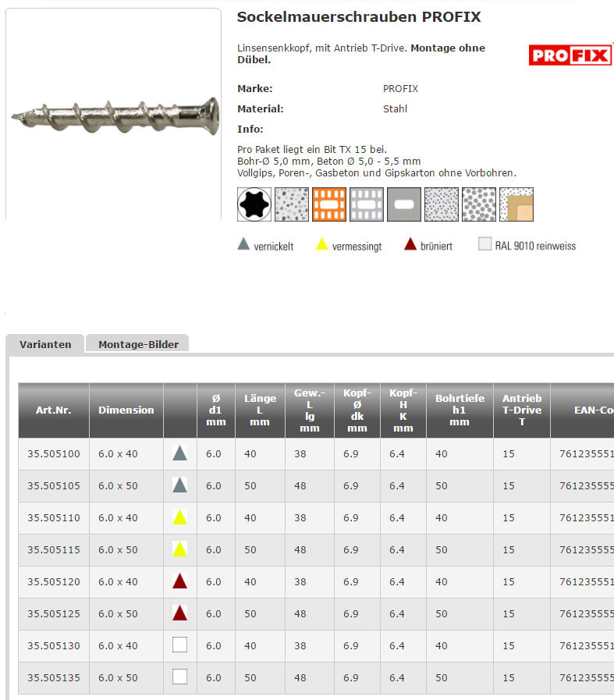Click the gray solid block slot icon
The image size is (614, 700).
click(404, 204)
